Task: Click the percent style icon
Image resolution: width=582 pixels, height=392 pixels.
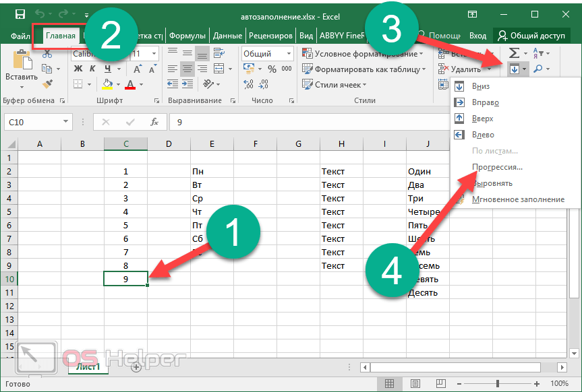Action: click(272, 69)
